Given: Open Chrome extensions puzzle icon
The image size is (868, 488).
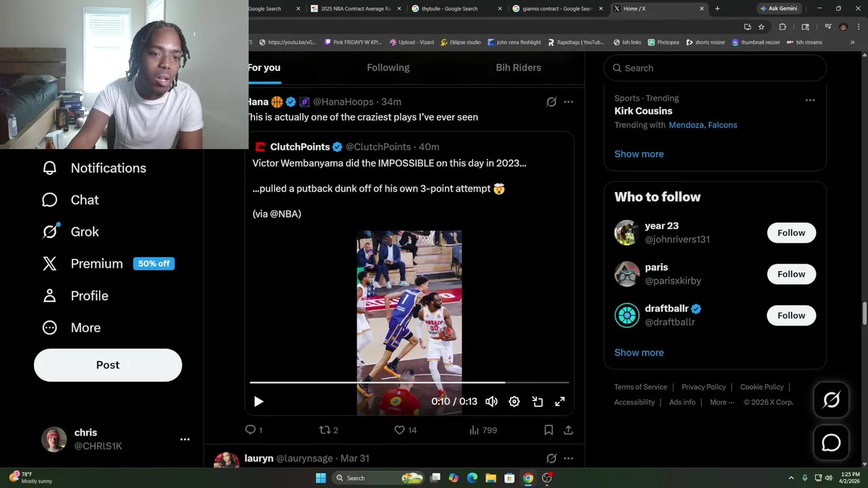Looking at the screenshot, I should tap(783, 27).
